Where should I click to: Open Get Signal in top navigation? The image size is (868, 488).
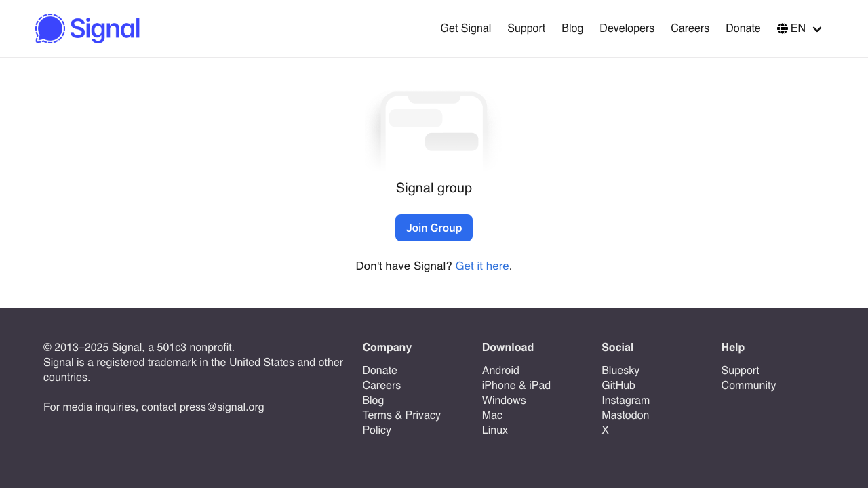tap(466, 28)
